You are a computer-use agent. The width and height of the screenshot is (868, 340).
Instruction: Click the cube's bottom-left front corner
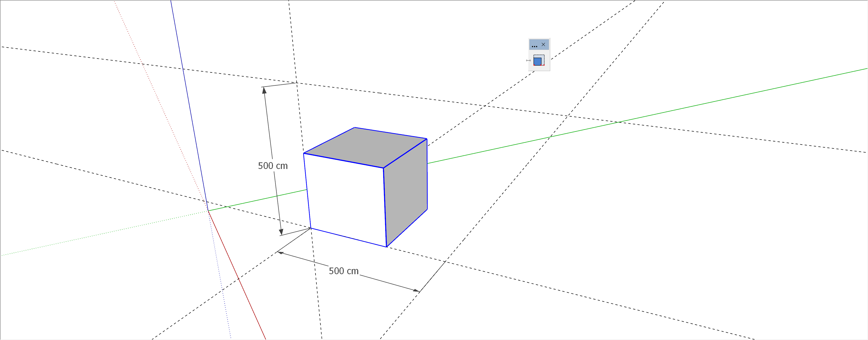point(311,228)
